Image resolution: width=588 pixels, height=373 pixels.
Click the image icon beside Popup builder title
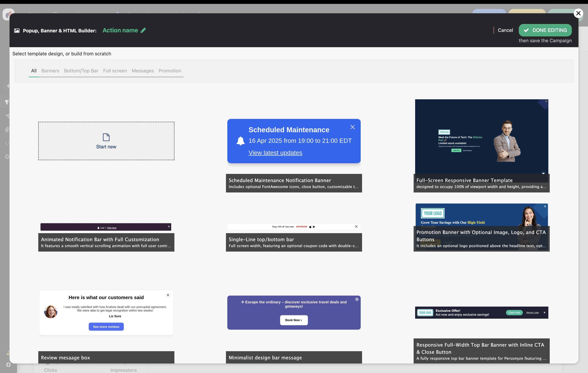[17, 30]
